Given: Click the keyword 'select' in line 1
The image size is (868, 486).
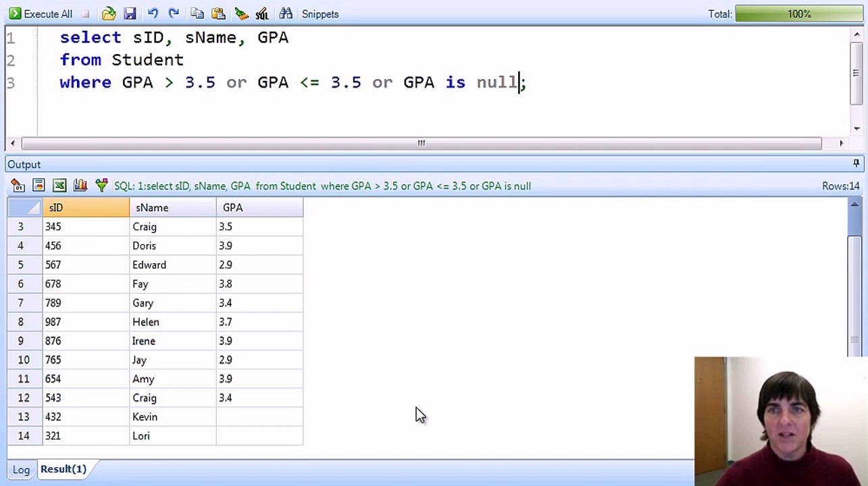Looking at the screenshot, I should point(91,37).
